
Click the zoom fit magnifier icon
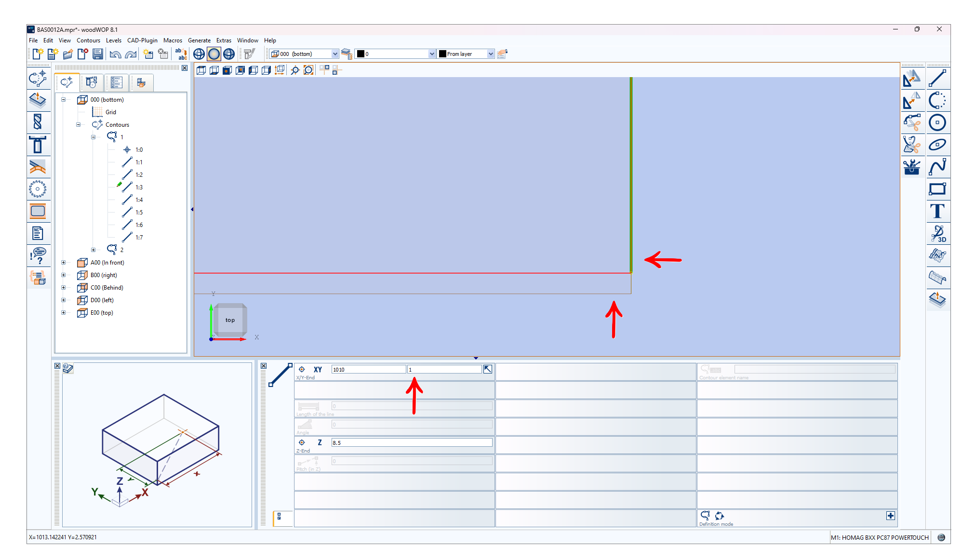(308, 70)
